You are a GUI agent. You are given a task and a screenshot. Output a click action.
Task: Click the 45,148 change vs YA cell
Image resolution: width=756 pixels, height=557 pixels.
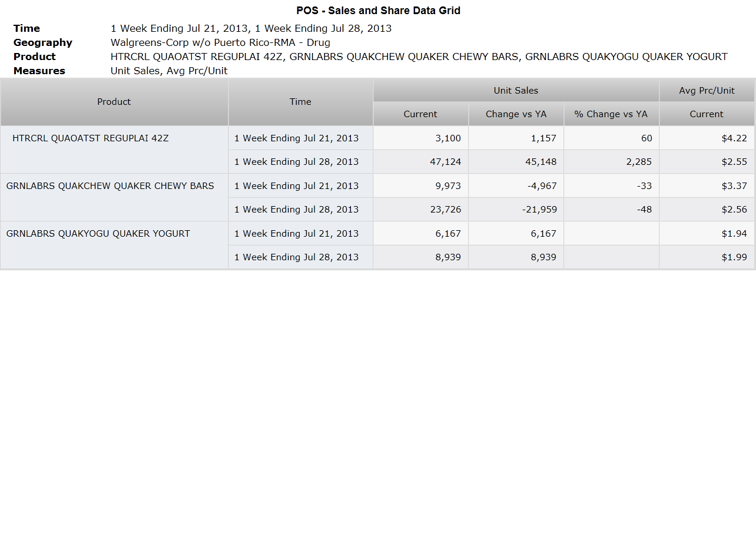(516, 161)
